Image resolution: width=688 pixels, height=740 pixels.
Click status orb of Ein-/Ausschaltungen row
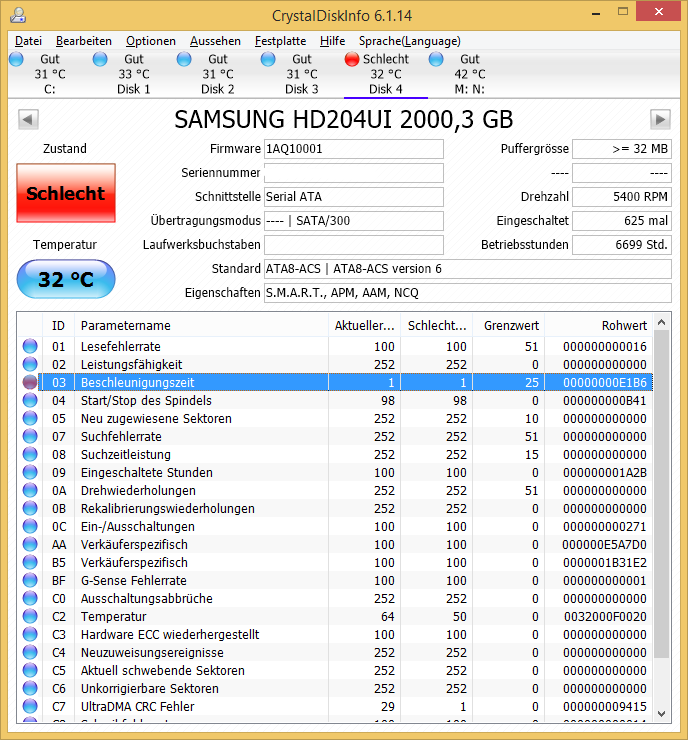[30, 526]
